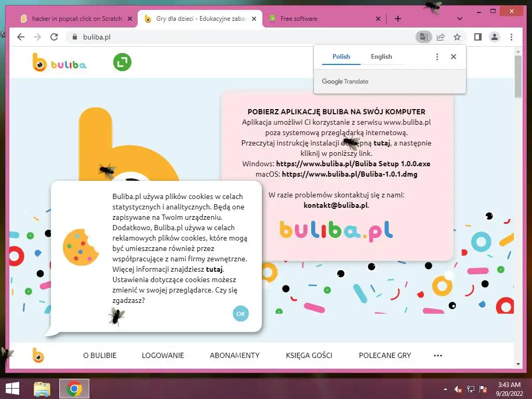Open translate popup options menu
Viewport: 532px width, 399px height.
coord(437,57)
